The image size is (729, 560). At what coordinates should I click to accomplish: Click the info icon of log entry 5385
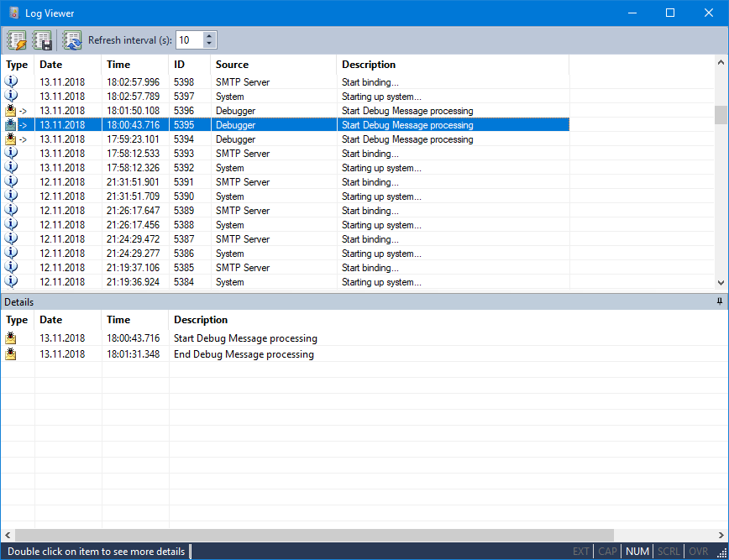coord(11,267)
